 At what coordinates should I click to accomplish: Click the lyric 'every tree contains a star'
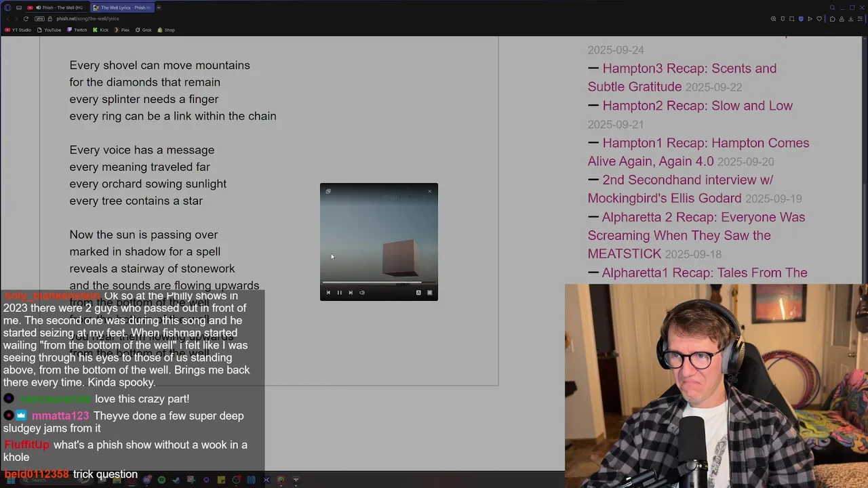pos(136,201)
